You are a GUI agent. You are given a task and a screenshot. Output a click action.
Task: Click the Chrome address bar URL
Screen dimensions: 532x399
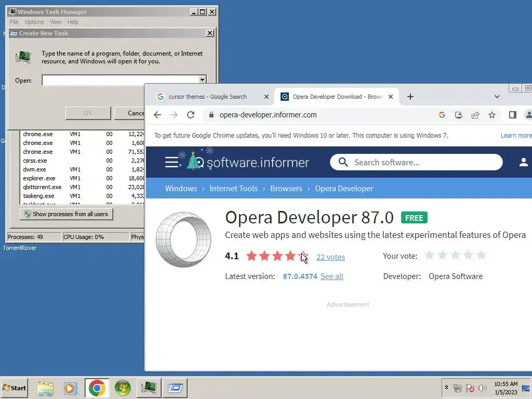click(x=268, y=115)
